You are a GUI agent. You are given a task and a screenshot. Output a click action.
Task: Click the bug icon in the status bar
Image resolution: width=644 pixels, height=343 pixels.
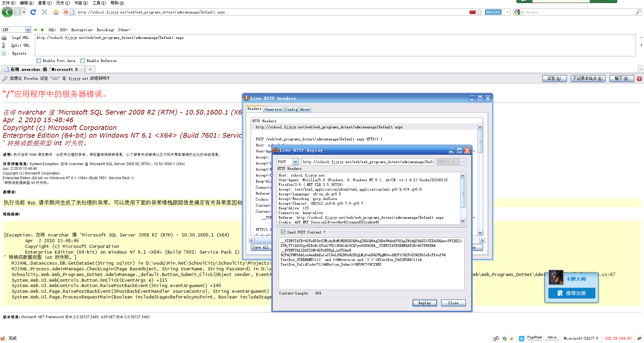click(x=639, y=338)
